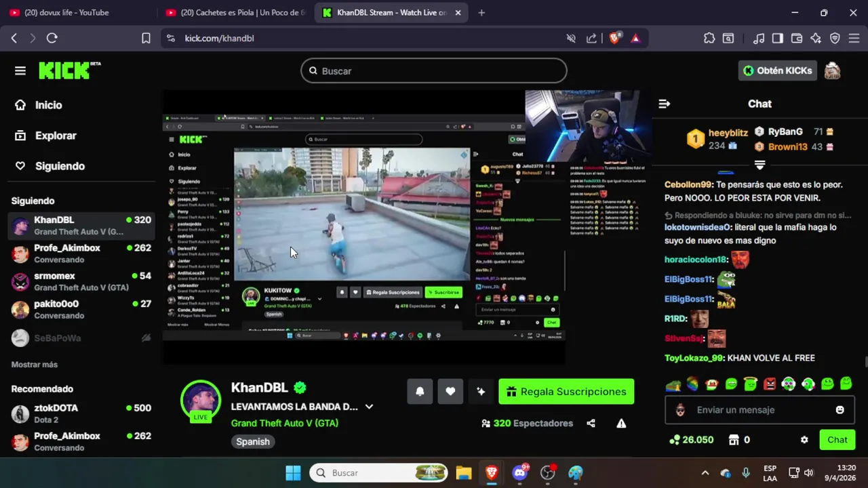Open browser extensions puzzle icon
868x488 pixels.
pos(709,39)
